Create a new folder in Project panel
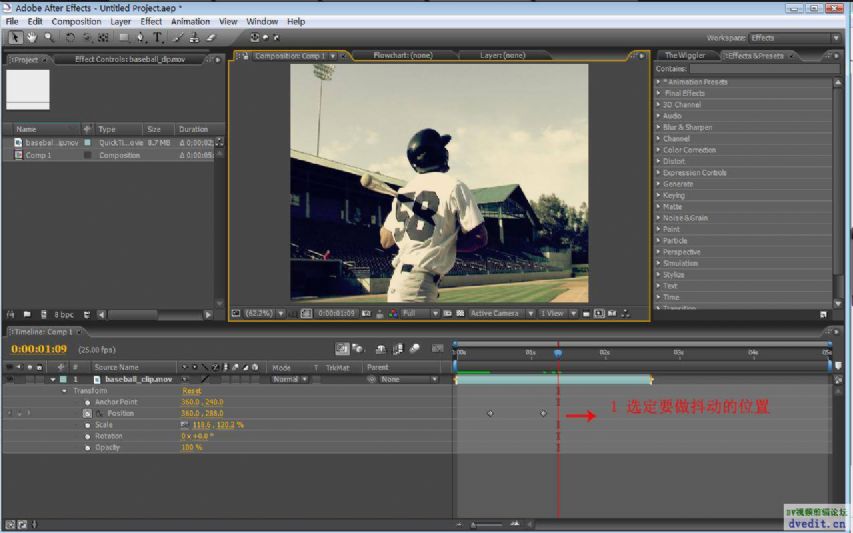The image size is (853, 533). (27, 315)
